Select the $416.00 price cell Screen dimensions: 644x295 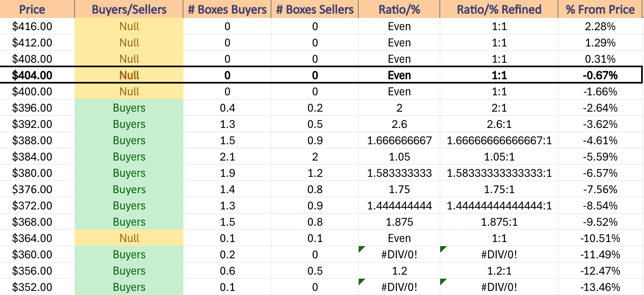(x=37, y=26)
